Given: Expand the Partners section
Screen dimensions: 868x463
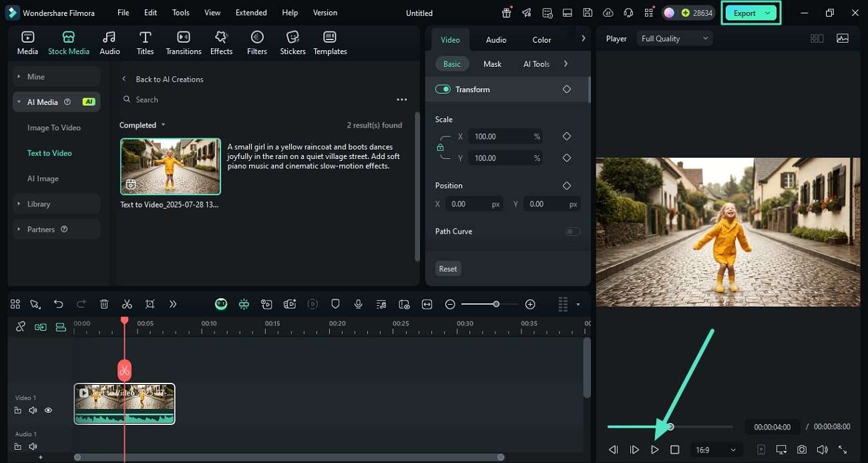Looking at the screenshot, I should tap(56, 229).
